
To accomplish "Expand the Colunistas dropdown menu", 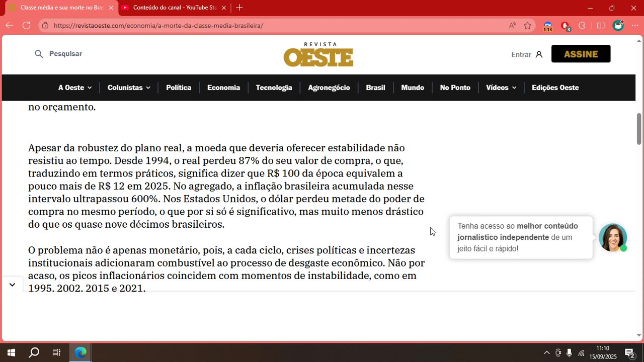I will pyautogui.click(x=129, y=87).
